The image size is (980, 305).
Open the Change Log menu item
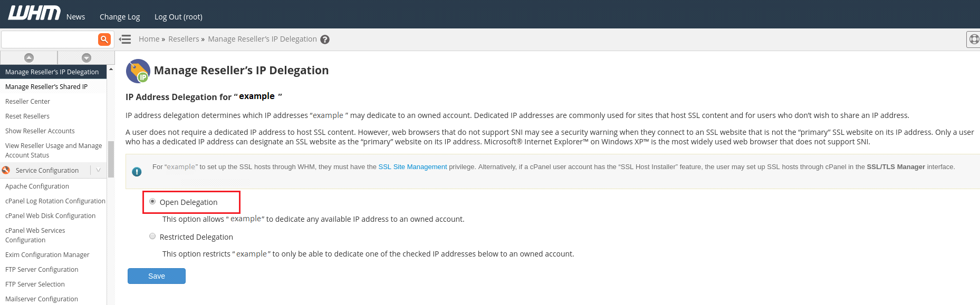[x=120, y=17]
